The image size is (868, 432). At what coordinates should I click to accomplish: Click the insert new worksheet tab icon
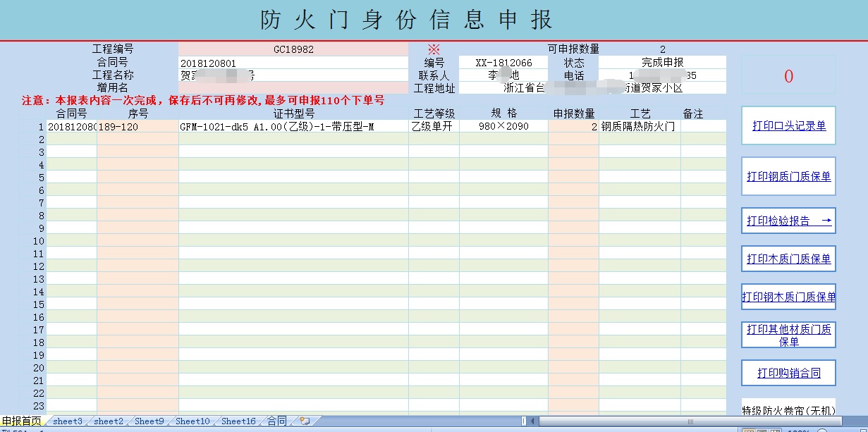pos(305,421)
